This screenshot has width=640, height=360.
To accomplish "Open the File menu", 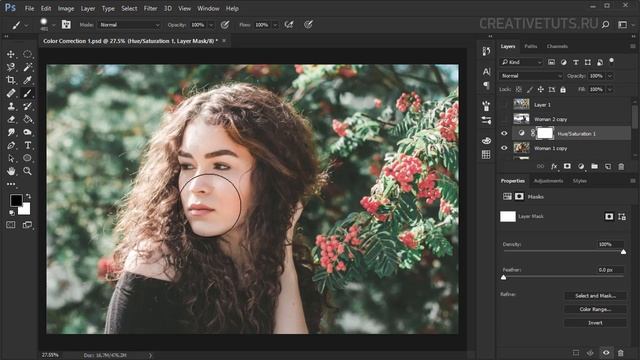I will pos(29,8).
